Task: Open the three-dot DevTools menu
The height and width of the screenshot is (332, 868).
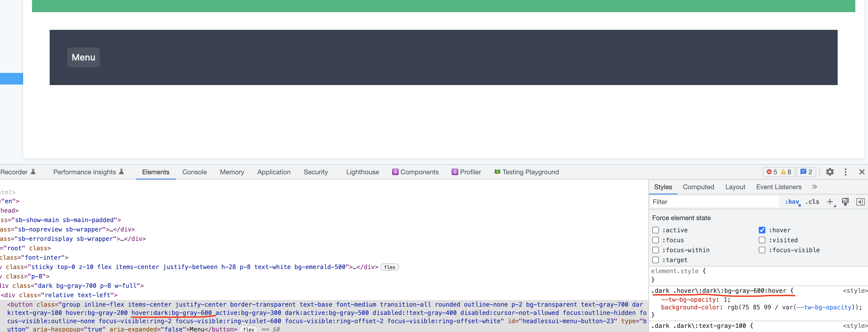Action: [845, 172]
